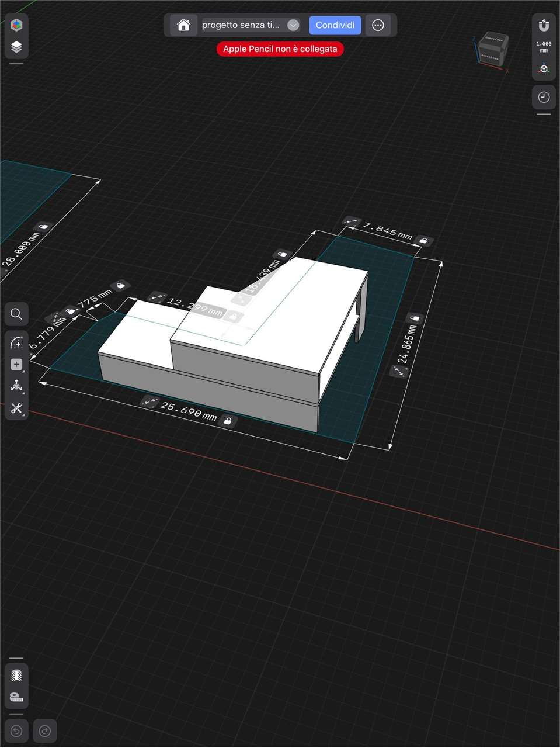560x748 pixels.
Task: Toggle lock on 25.690 mm dimension
Action: click(x=228, y=421)
